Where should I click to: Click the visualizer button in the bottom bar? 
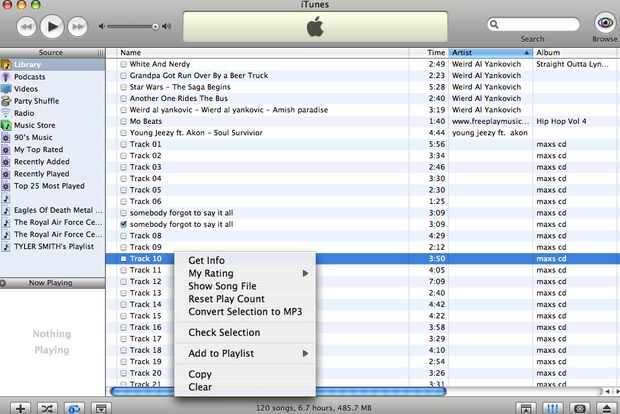click(580, 408)
